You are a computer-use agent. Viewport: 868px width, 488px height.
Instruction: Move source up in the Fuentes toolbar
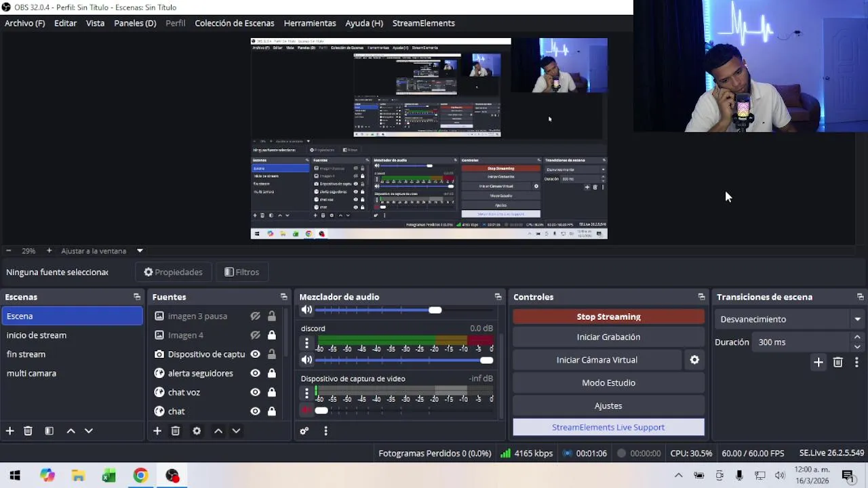point(218,431)
